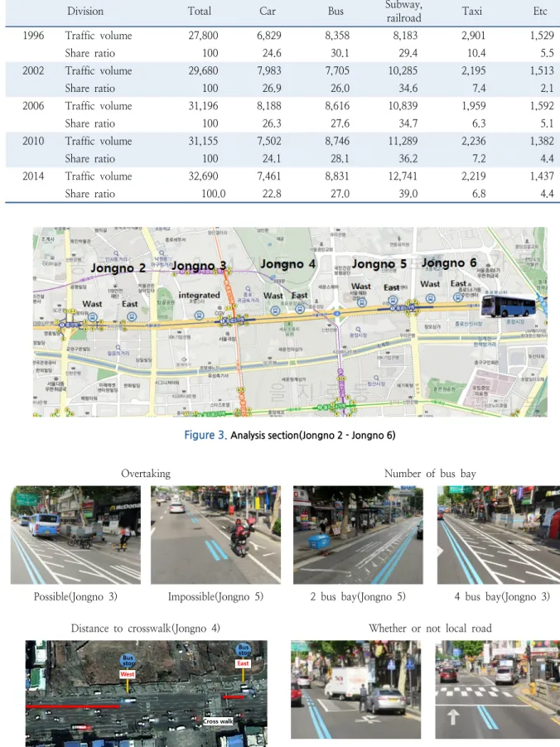Click the 'integrated' label on the map

pos(199,296)
